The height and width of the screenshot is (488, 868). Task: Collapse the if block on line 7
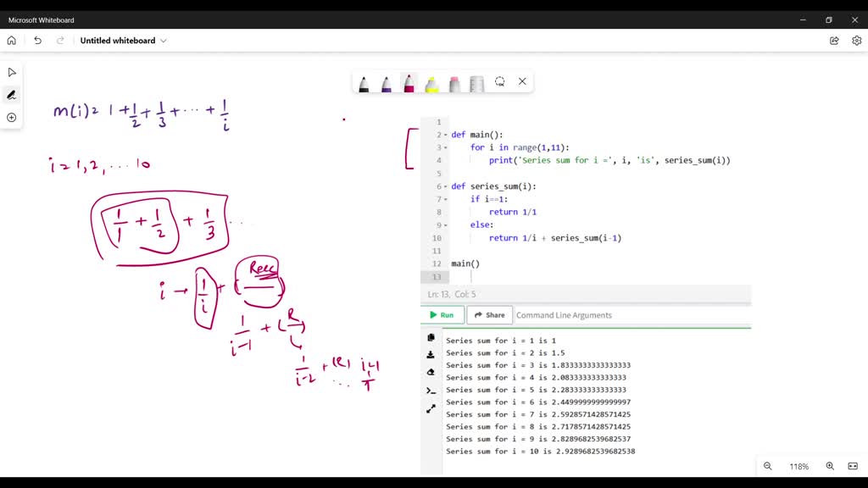click(x=446, y=199)
